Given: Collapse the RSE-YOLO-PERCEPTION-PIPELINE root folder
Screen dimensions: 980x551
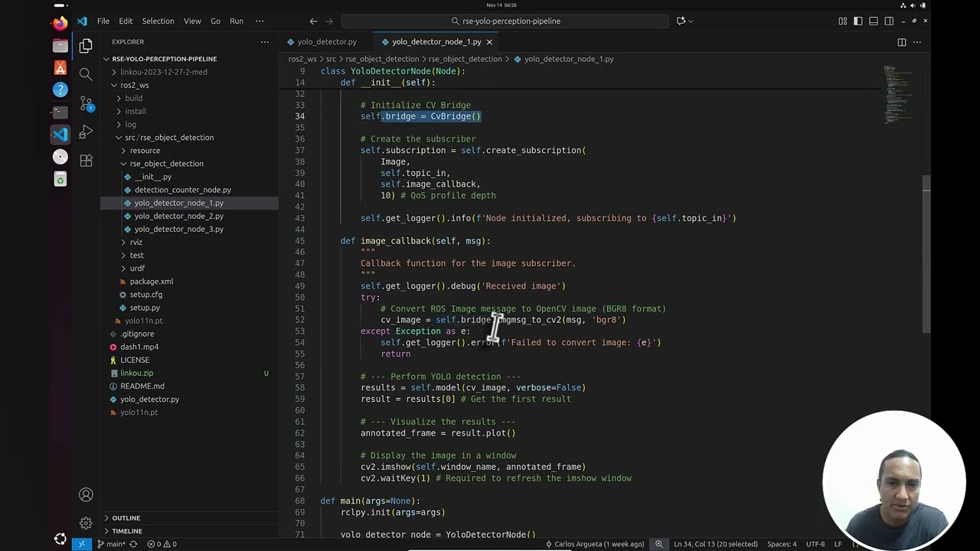Looking at the screenshot, I should pos(165,59).
